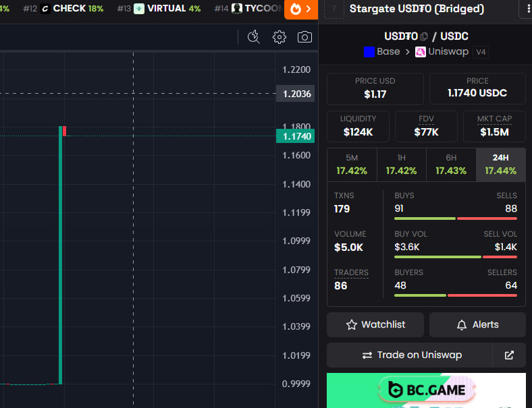Click the blue Base chain icon
The image size is (532, 408).
[369, 52]
